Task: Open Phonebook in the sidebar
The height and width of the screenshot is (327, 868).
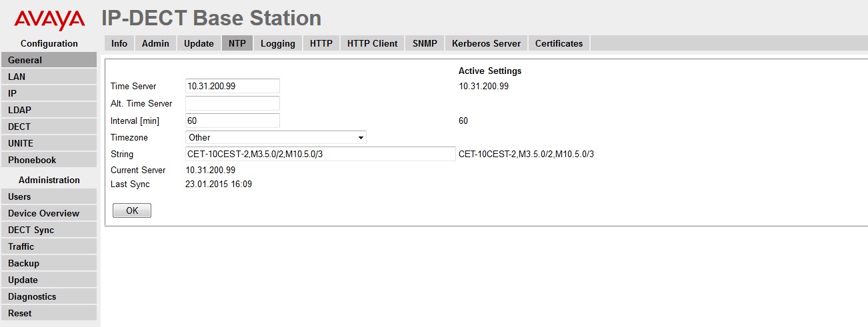Action: click(49, 160)
